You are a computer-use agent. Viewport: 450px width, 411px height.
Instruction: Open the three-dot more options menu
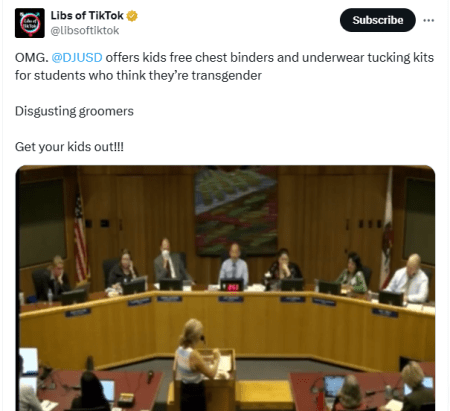pyautogui.click(x=428, y=20)
